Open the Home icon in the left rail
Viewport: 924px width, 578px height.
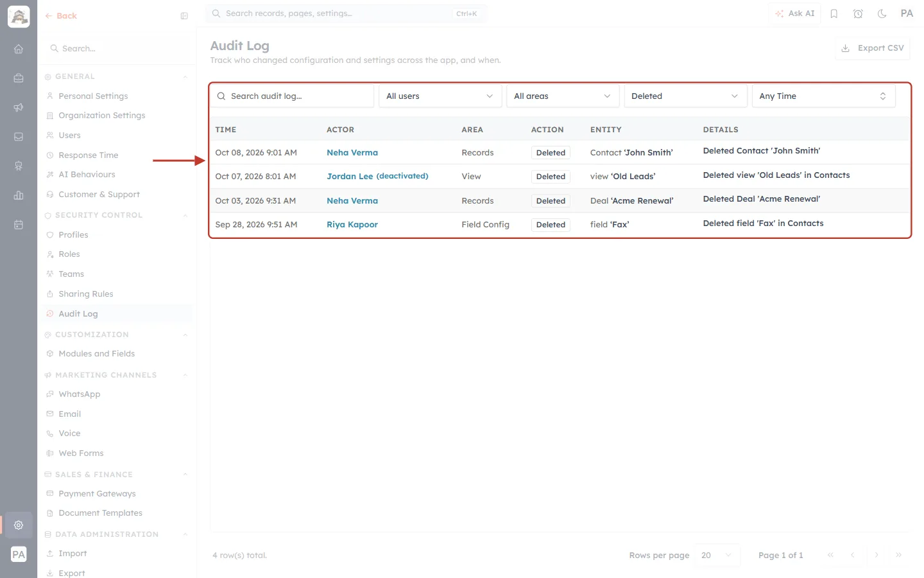tap(19, 49)
